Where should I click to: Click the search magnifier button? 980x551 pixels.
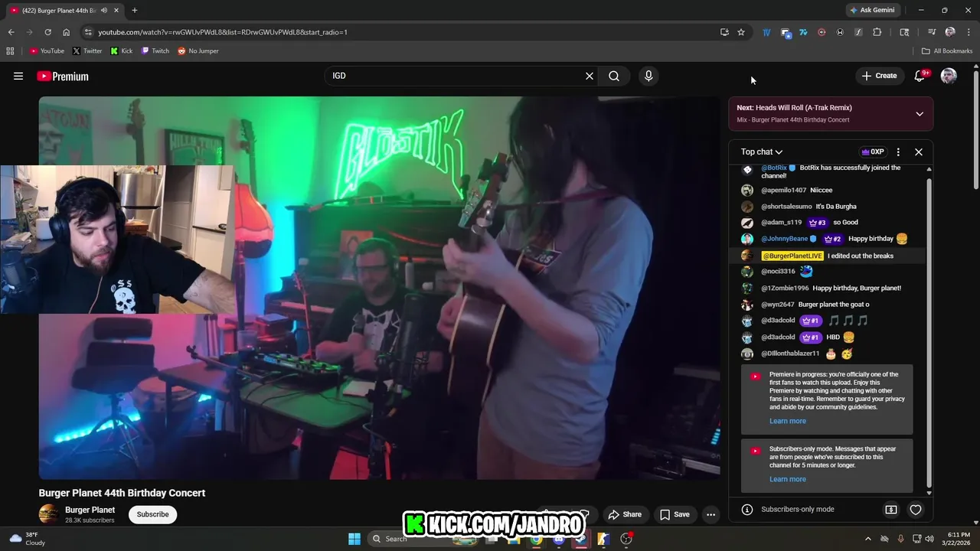pyautogui.click(x=614, y=76)
